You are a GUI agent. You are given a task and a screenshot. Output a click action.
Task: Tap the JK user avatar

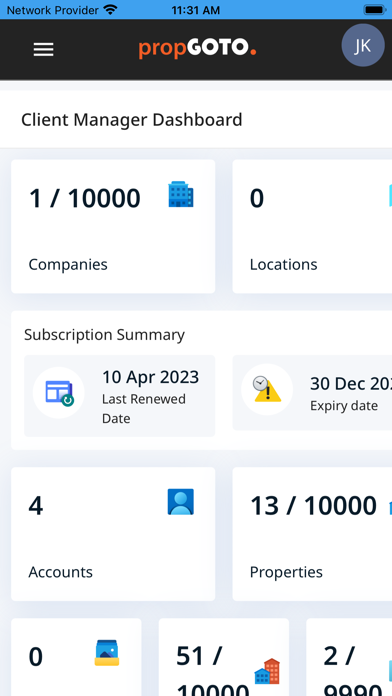tap(363, 45)
